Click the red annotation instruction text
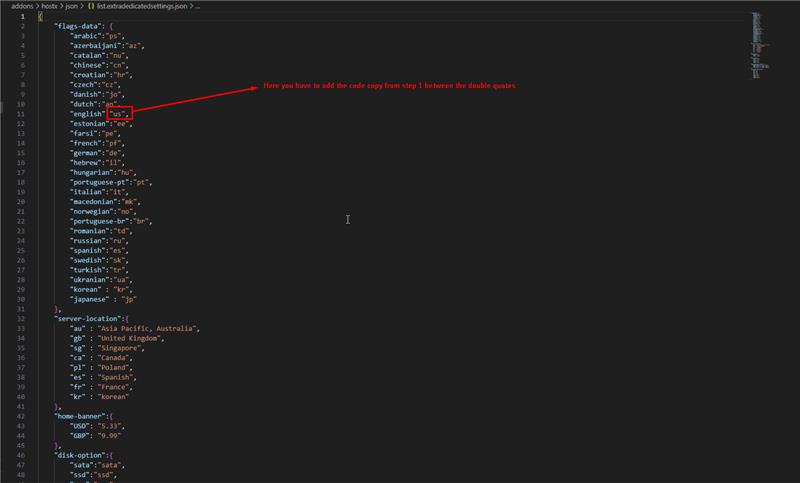 389,87
